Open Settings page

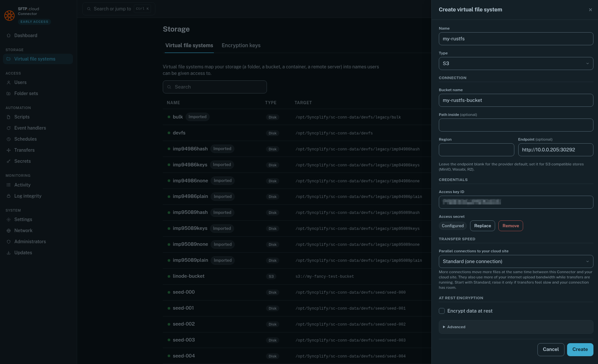(38, 219)
